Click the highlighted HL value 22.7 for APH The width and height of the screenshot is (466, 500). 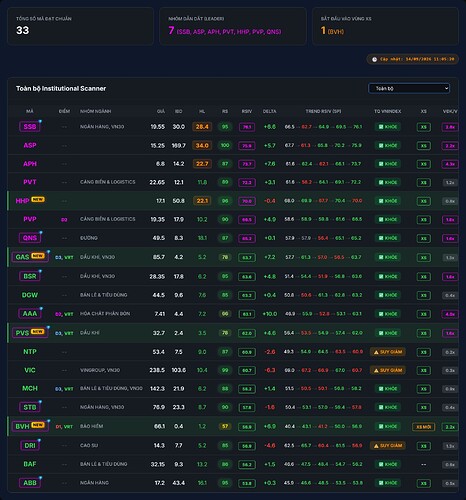coord(202,164)
